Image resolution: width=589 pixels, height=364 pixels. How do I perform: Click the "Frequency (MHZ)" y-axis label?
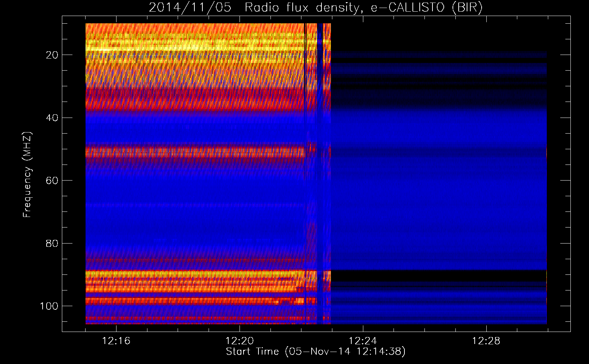(27, 174)
